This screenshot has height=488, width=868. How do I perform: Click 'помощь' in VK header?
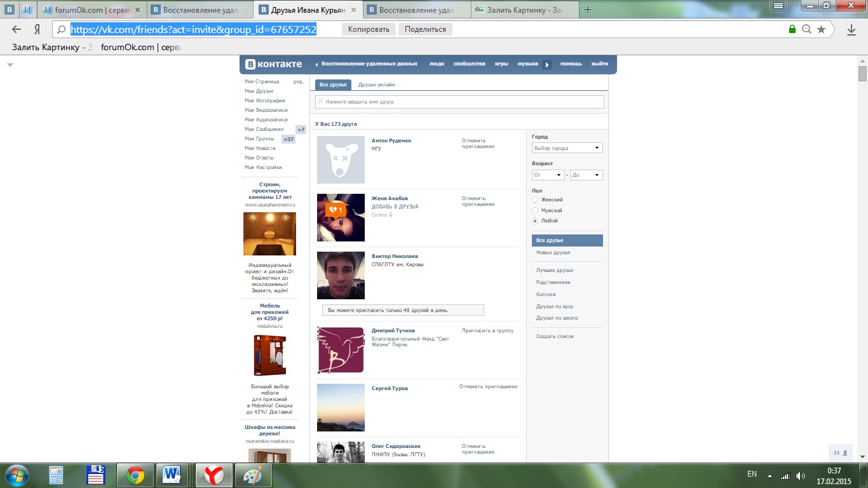click(571, 64)
